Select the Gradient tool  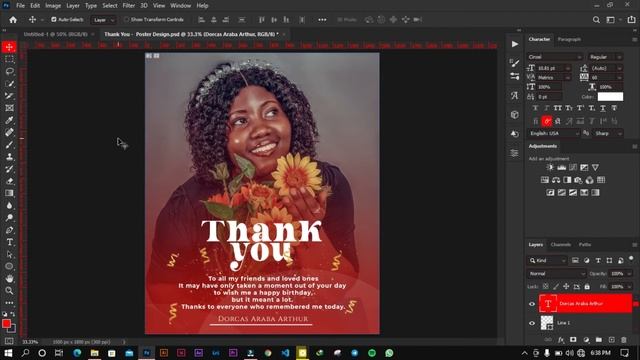point(9,193)
